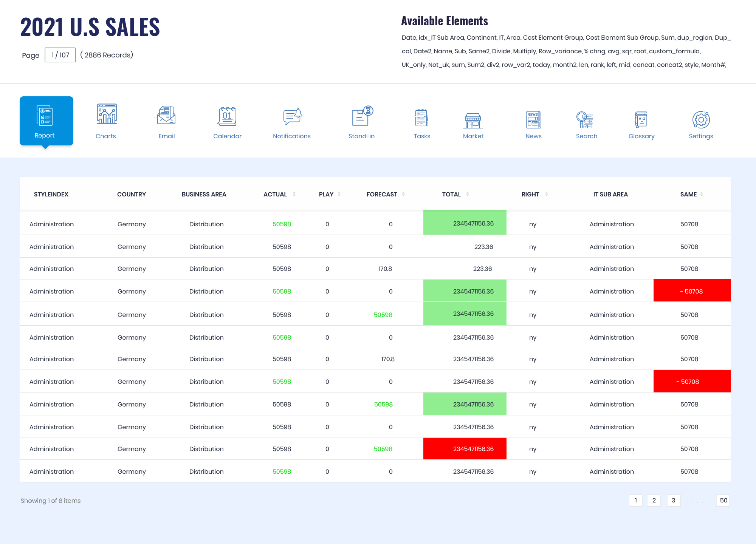Open the Email envelope icon
Screen dimensions: 756x544
(x=166, y=115)
